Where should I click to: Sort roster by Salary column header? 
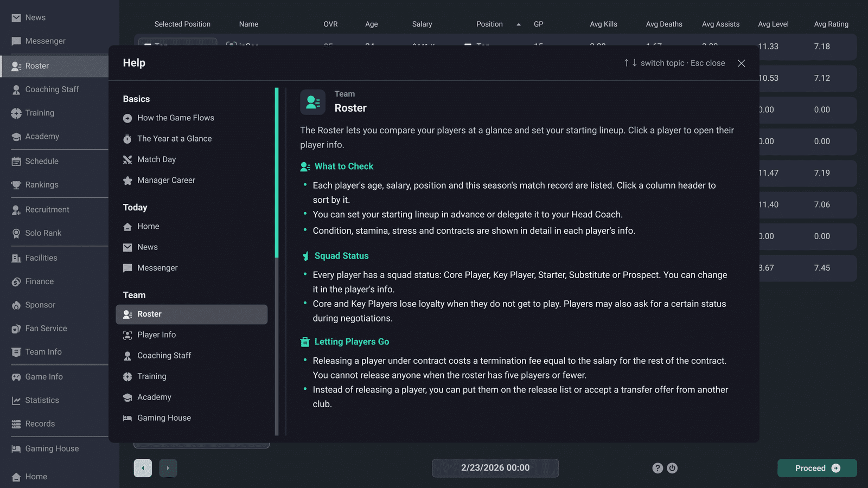tap(422, 24)
